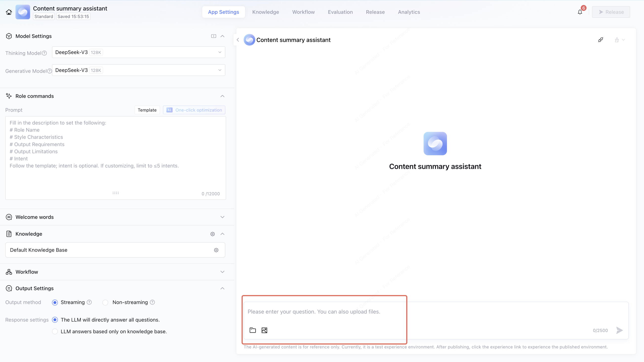
Task: Click One-click optimization button
Action: coord(194,110)
